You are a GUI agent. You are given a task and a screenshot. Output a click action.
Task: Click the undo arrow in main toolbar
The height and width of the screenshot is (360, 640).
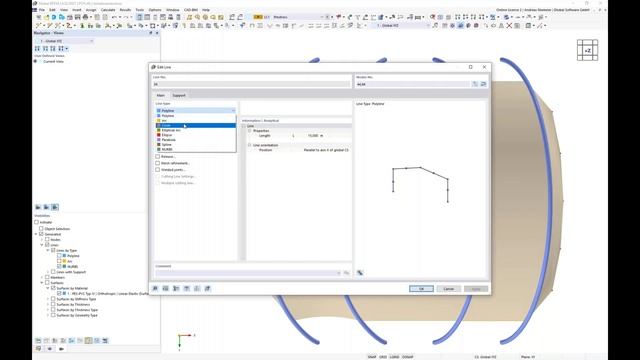pyautogui.click(x=114, y=17)
